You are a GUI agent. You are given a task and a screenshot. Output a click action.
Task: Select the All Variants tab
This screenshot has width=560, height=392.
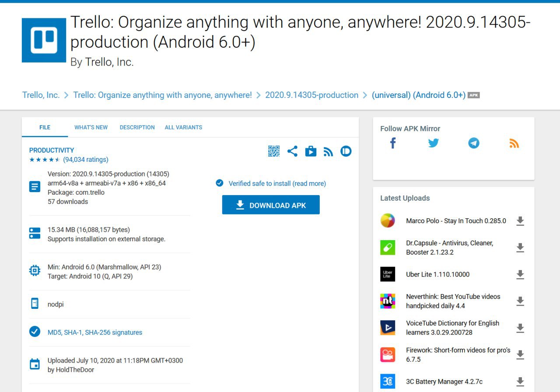coord(183,127)
